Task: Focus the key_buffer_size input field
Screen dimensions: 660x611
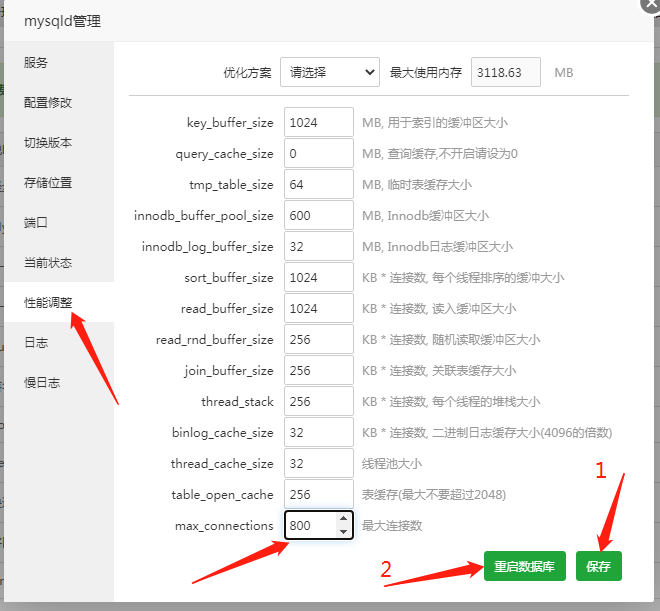Action: pos(318,123)
